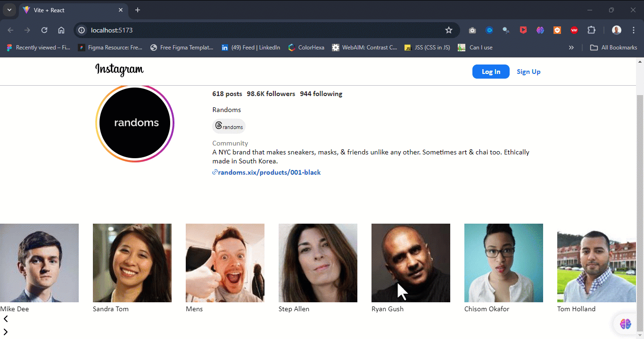Open Step Allen's photo
644x339 pixels.
point(318,263)
